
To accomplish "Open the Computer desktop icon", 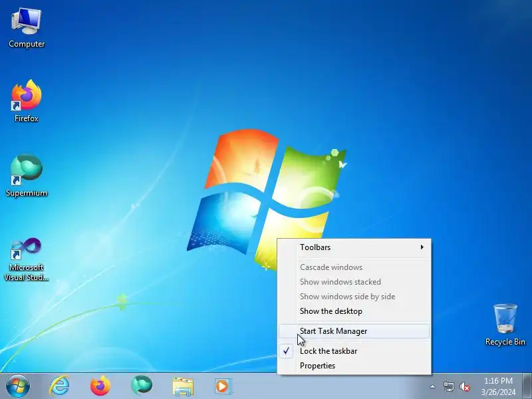I will [x=27, y=28].
